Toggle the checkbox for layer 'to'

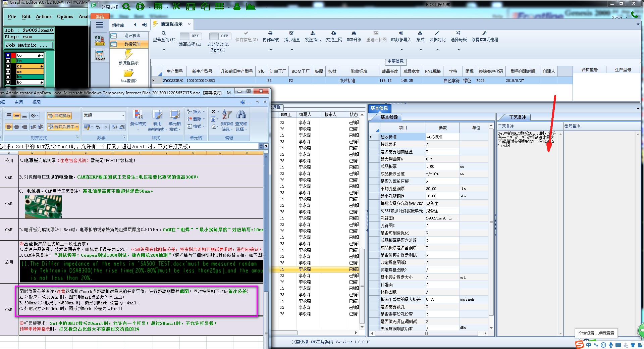(8, 55)
